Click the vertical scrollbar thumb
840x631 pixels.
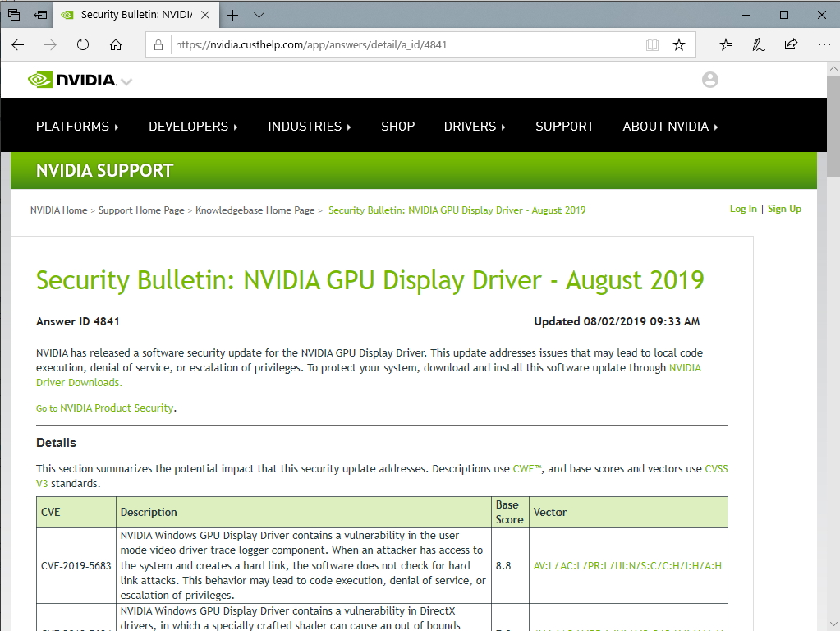click(x=833, y=126)
